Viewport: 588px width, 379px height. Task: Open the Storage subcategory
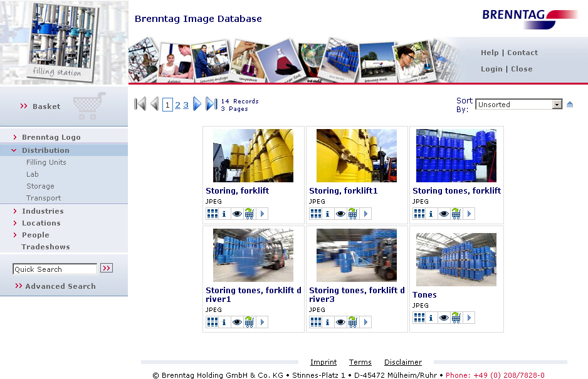[x=40, y=186]
